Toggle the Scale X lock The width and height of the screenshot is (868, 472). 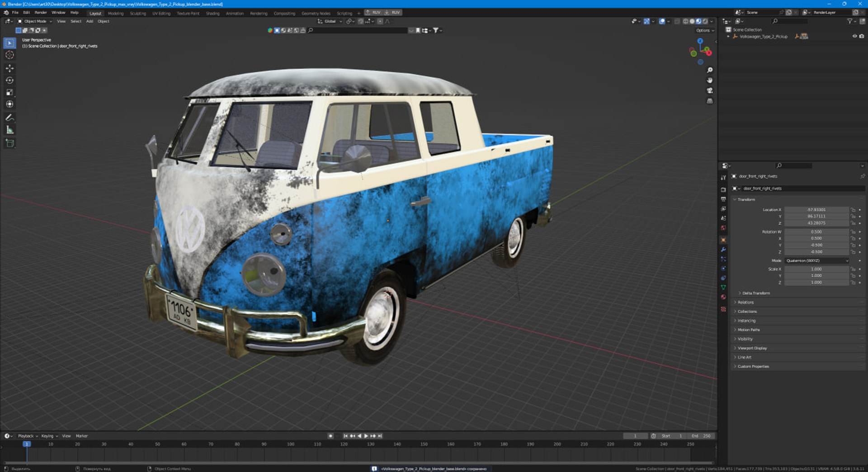click(x=853, y=269)
